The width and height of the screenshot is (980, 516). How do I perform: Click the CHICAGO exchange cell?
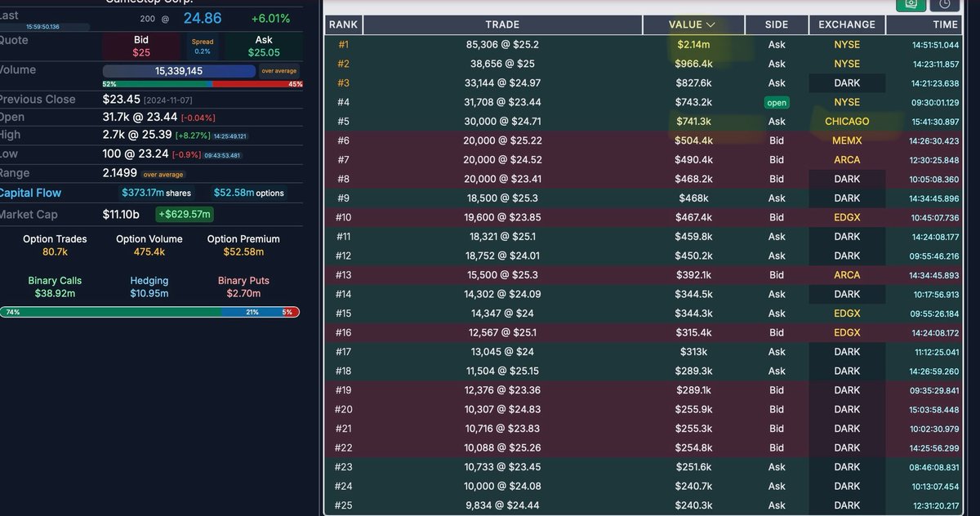coord(847,122)
